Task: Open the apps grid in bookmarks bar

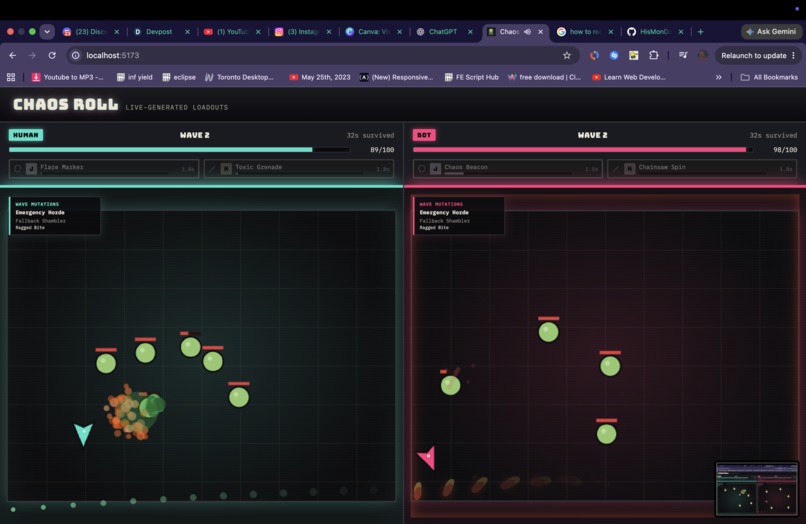Action: coord(11,77)
